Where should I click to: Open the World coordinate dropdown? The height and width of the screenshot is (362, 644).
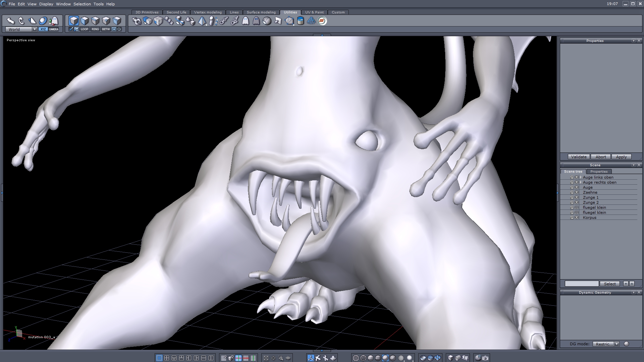(35, 29)
